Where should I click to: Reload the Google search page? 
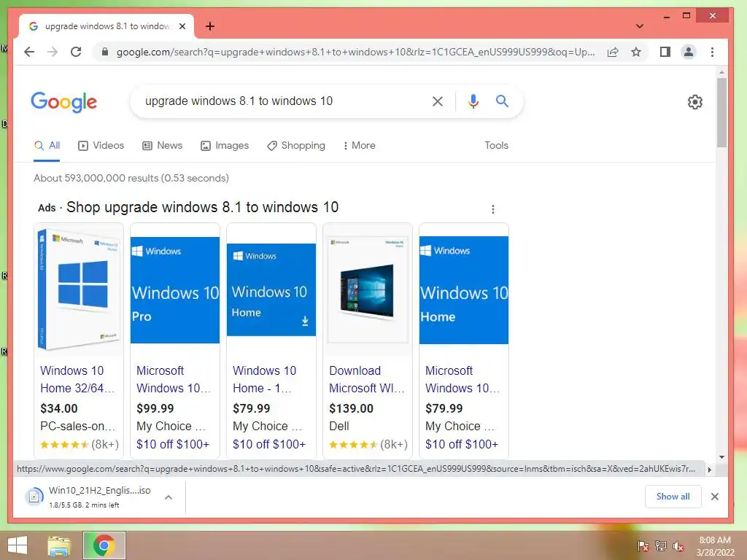pos(76,52)
